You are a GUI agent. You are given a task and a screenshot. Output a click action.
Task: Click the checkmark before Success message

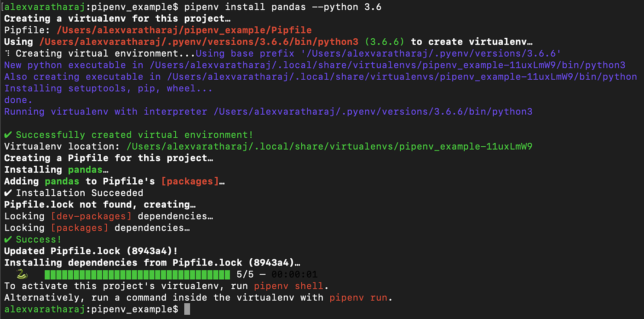pyautogui.click(x=8, y=239)
